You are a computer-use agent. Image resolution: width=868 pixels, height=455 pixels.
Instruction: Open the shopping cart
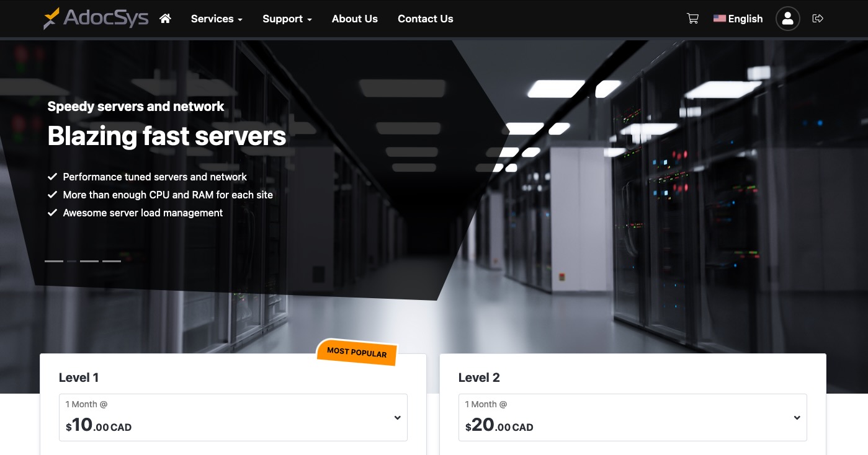click(692, 19)
